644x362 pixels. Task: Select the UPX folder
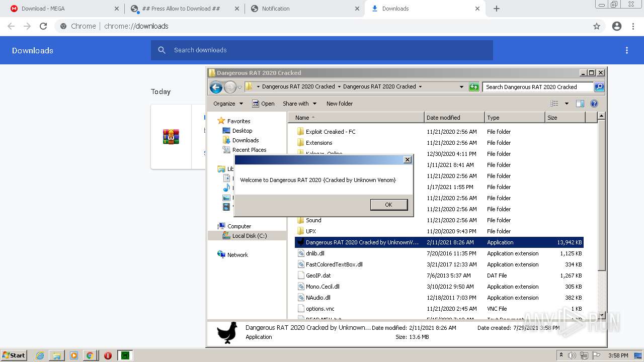pos(311,231)
